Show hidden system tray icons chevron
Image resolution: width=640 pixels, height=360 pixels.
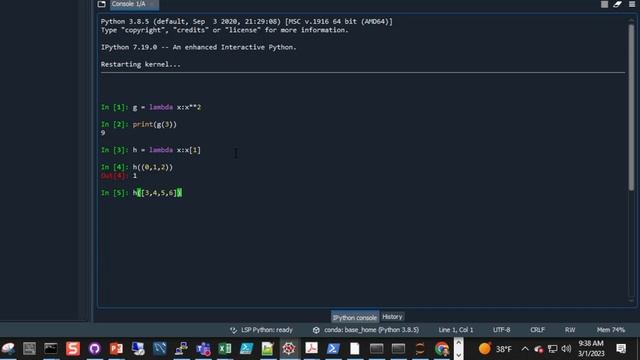click(x=525, y=349)
